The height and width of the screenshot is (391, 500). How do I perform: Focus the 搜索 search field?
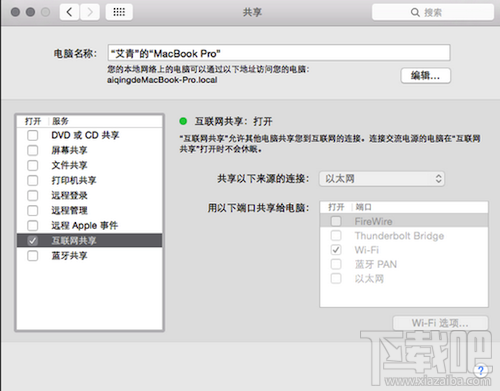point(433,12)
